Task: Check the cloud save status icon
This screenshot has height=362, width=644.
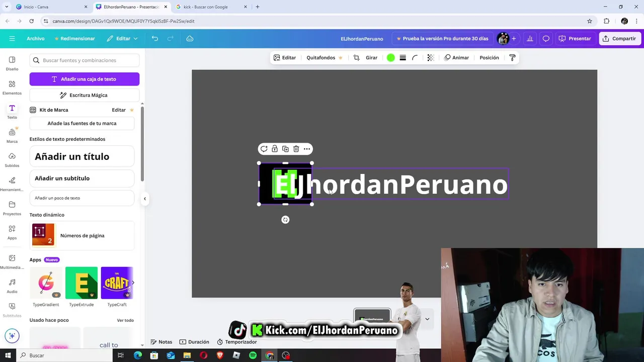Action: pos(190,39)
